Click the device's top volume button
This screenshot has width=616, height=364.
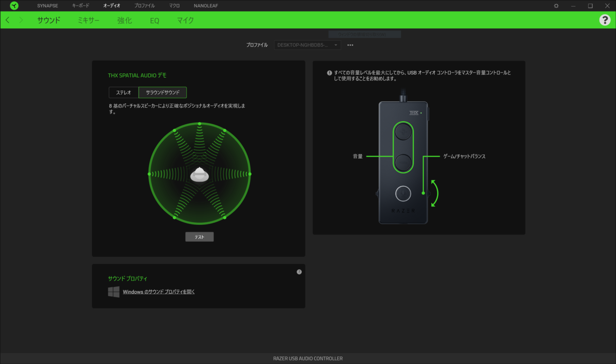point(403,131)
